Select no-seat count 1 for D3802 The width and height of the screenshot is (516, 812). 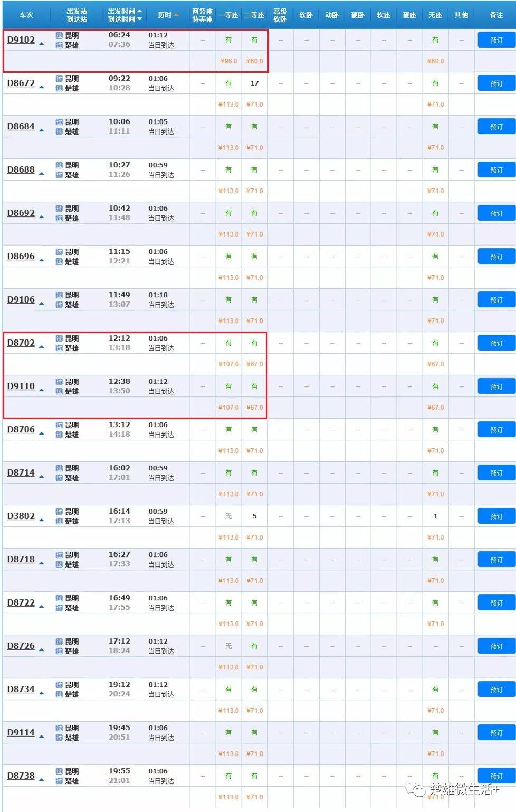435,516
